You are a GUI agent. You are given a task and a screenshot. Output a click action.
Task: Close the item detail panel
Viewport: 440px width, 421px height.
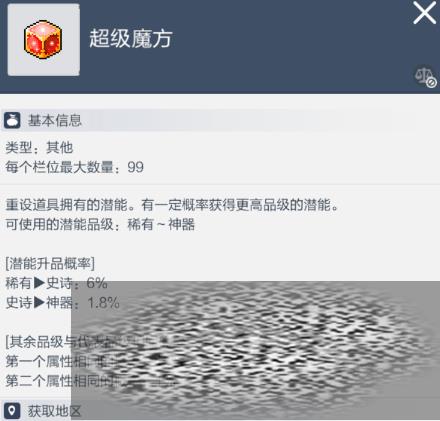(x=424, y=13)
